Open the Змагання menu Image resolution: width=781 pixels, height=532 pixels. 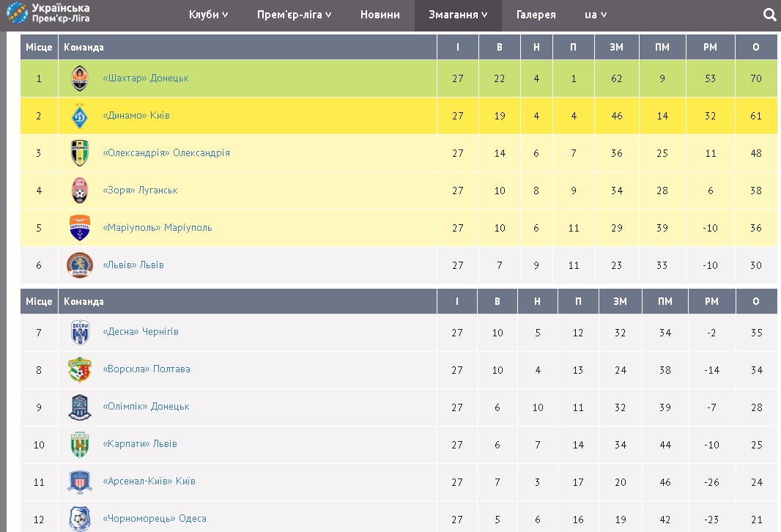[x=458, y=15]
